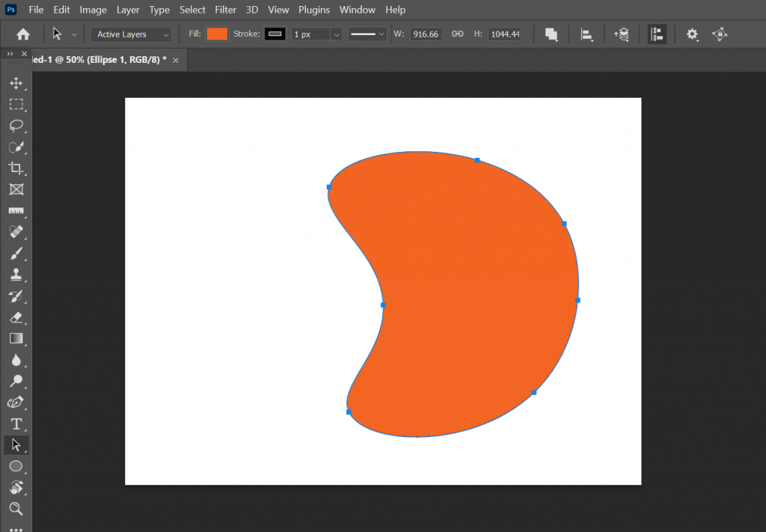Open the constrain path dragging gear menu
Viewport: 766px width, 532px height.
692,34
